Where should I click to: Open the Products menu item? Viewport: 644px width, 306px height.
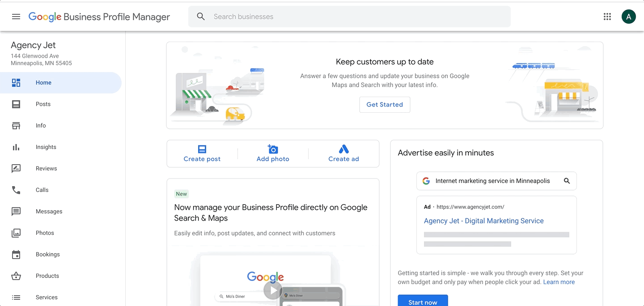coord(61,276)
